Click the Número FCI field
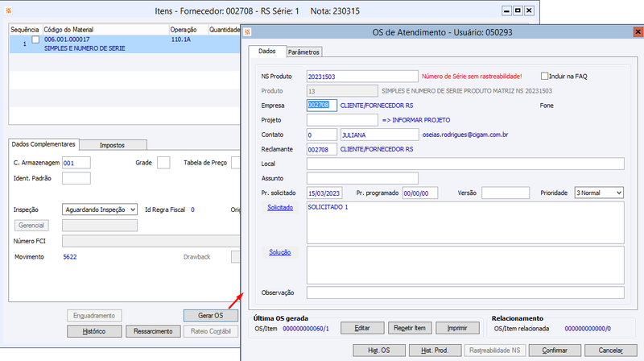 [151, 241]
